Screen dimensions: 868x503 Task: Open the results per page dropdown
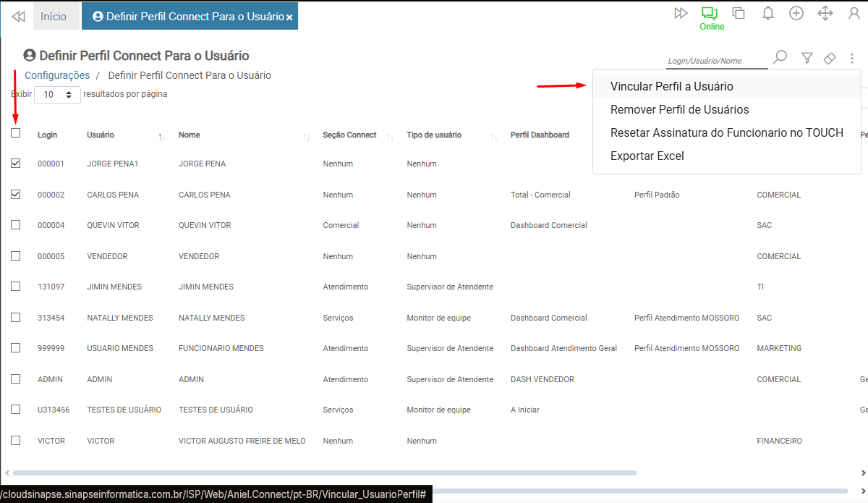click(x=57, y=95)
